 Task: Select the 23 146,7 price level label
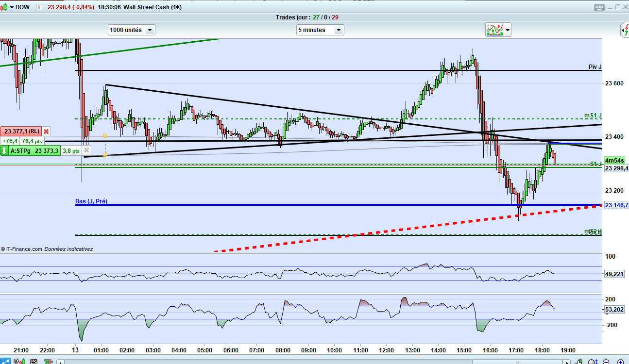click(616, 205)
